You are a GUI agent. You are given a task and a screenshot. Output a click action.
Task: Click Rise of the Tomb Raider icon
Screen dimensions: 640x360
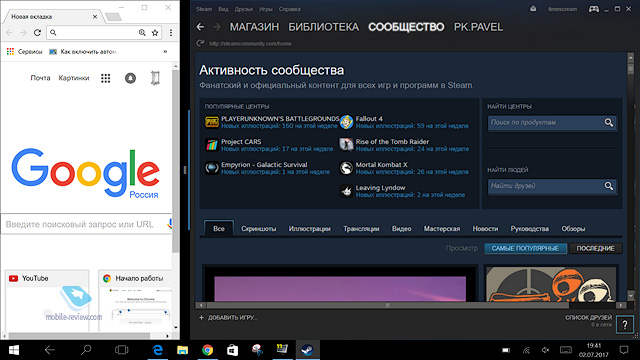[x=346, y=145]
